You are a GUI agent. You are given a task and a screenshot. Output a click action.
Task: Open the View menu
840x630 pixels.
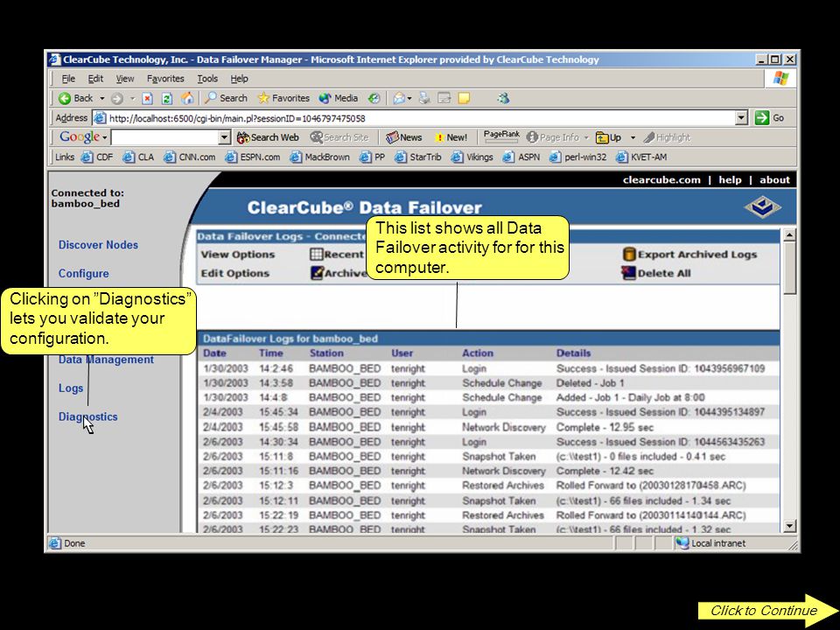pos(125,79)
